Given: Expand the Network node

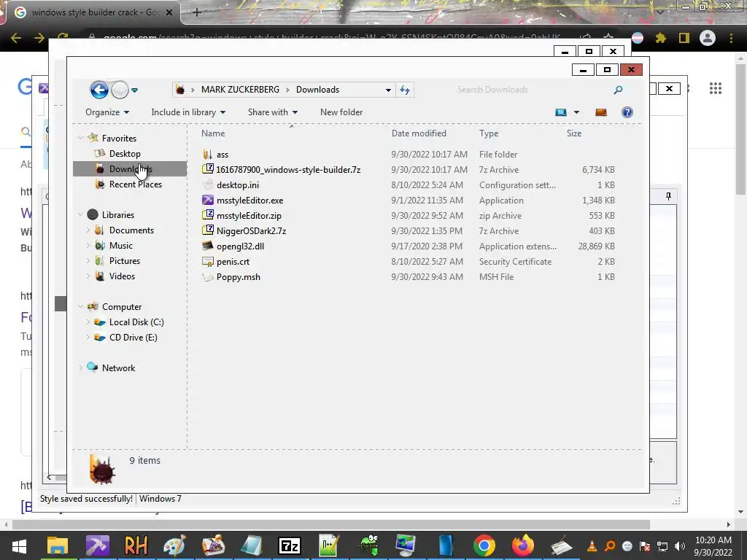Looking at the screenshot, I should pyautogui.click(x=80, y=368).
